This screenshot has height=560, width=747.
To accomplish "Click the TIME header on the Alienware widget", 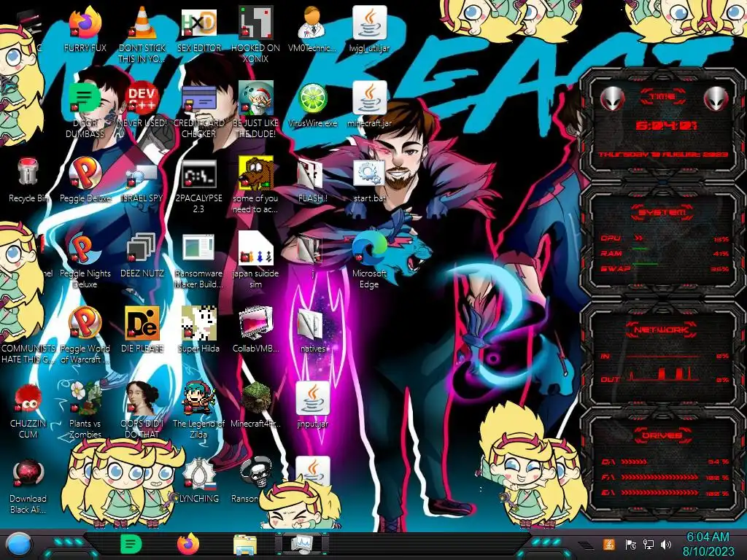I will [x=662, y=97].
